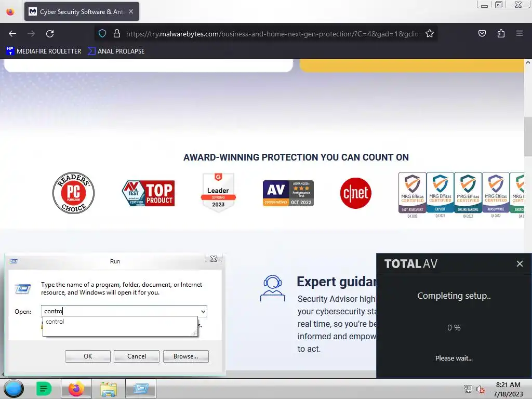The height and width of the screenshot is (399, 532).
Task: Click the Run dialog title bar icon
Action: (x=14, y=261)
